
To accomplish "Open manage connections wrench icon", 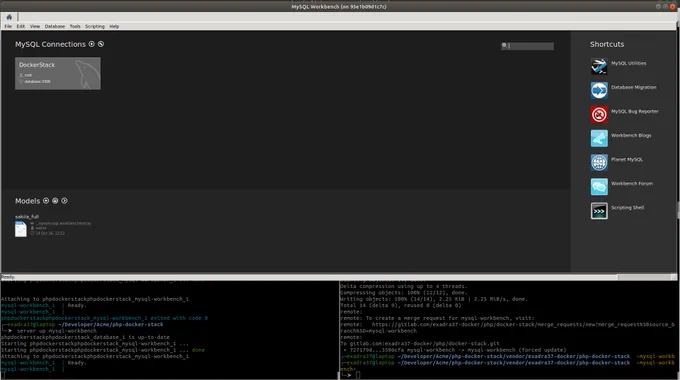I will (101, 44).
